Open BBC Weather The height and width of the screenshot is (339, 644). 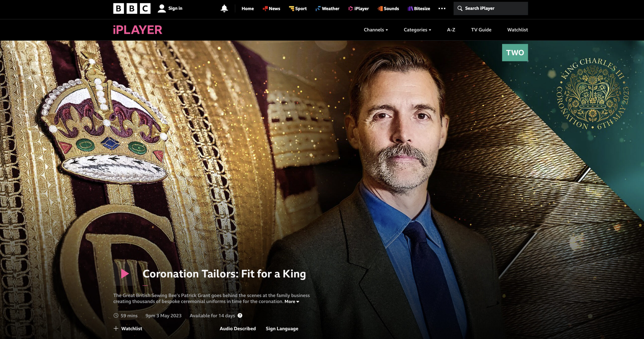pyautogui.click(x=327, y=9)
